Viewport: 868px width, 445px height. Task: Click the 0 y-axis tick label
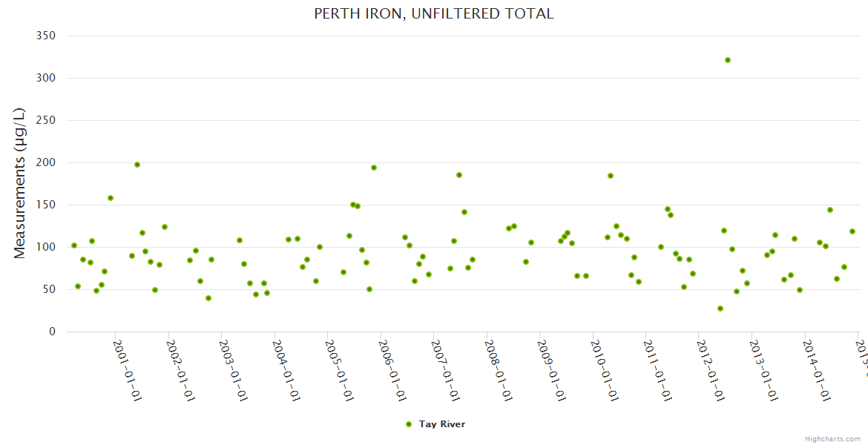coord(52,332)
